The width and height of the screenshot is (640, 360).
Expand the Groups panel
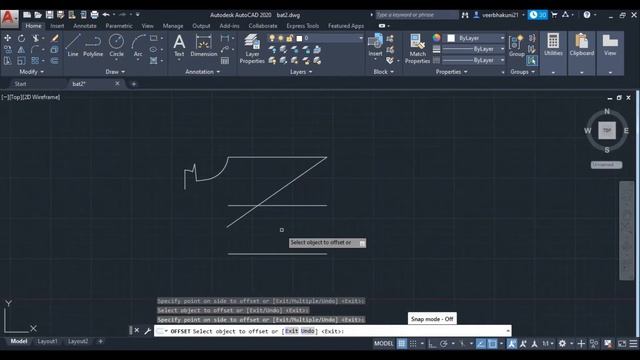522,72
